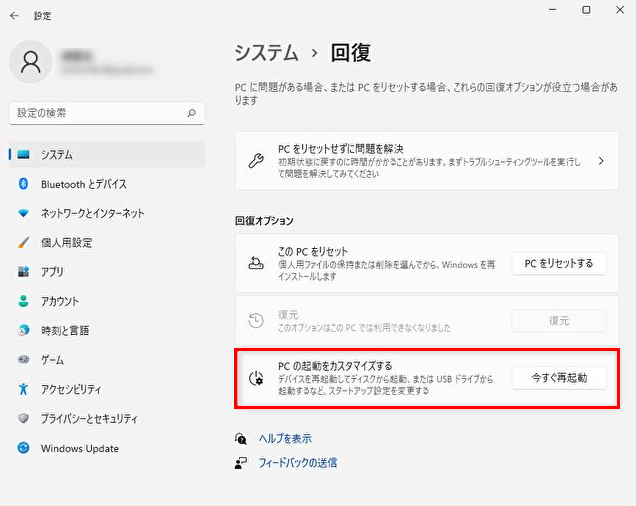Image resolution: width=636 pixels, height=506 pixels.
Task: Click the disabled 復元 button
Action: [559, 321]
